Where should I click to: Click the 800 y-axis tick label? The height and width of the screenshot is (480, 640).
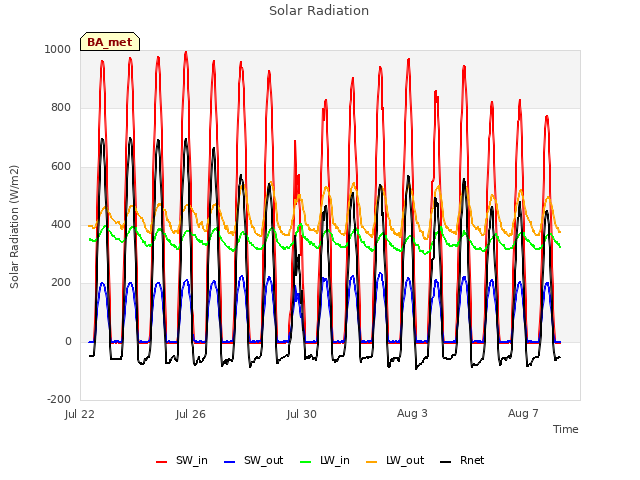point(61,108)
